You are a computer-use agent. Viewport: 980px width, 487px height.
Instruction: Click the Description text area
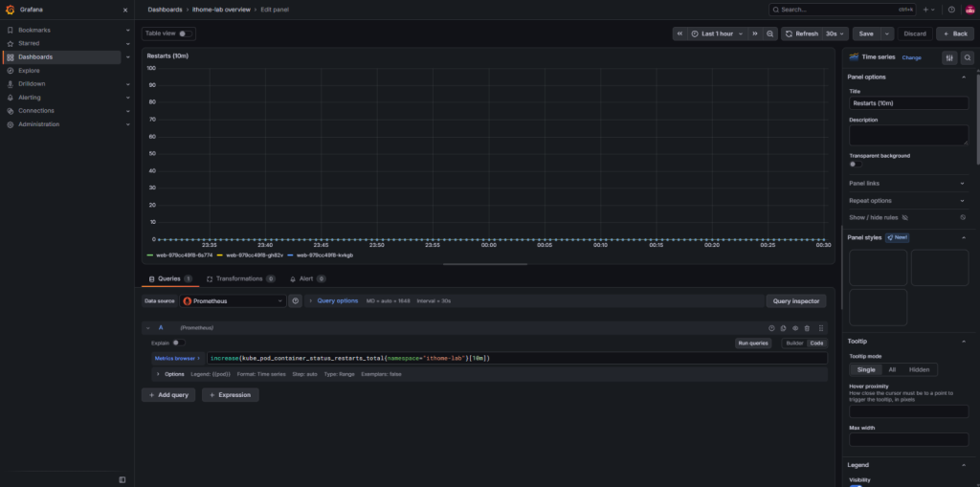pos(909,135)
